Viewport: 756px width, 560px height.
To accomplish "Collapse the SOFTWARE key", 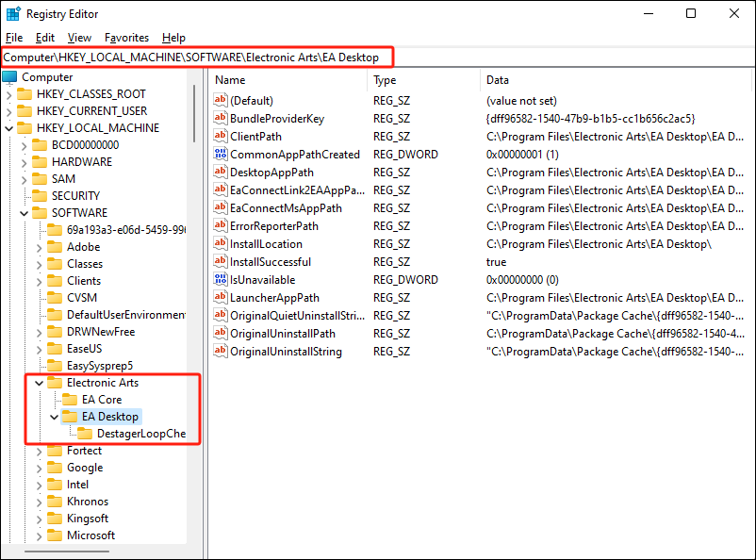I will tap(25, 213).
